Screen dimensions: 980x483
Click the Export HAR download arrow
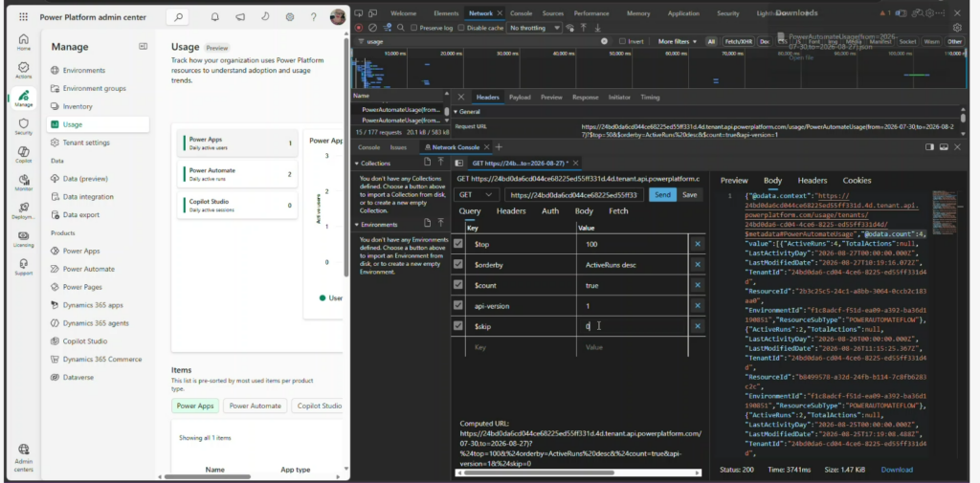tap(597, 28)
